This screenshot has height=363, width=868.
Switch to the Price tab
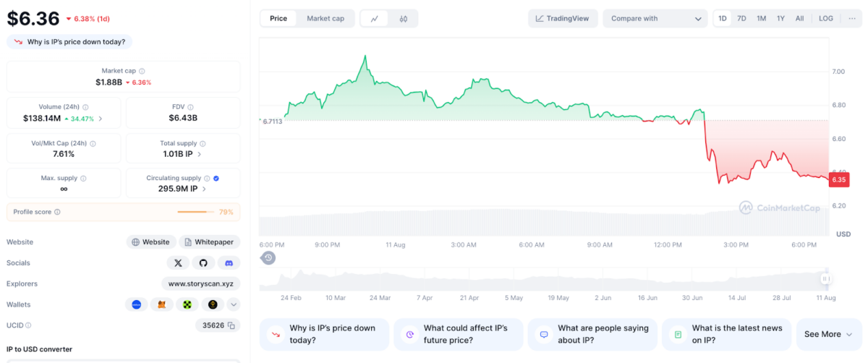278,19
